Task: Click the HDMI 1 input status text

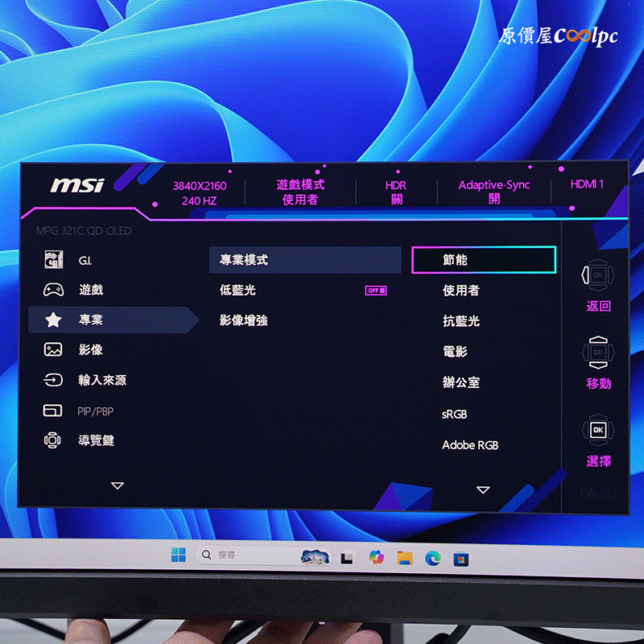Action: [x=587, y=184]
